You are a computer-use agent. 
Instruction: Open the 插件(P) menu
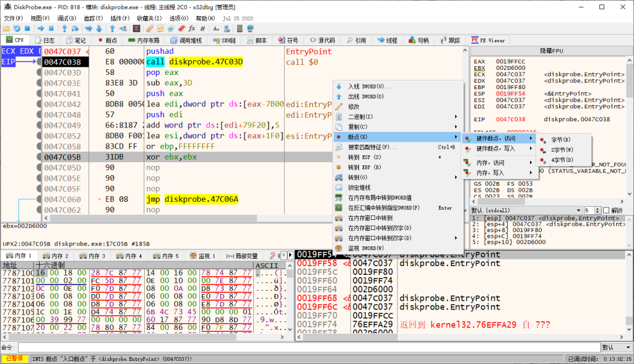pos(120,18)
